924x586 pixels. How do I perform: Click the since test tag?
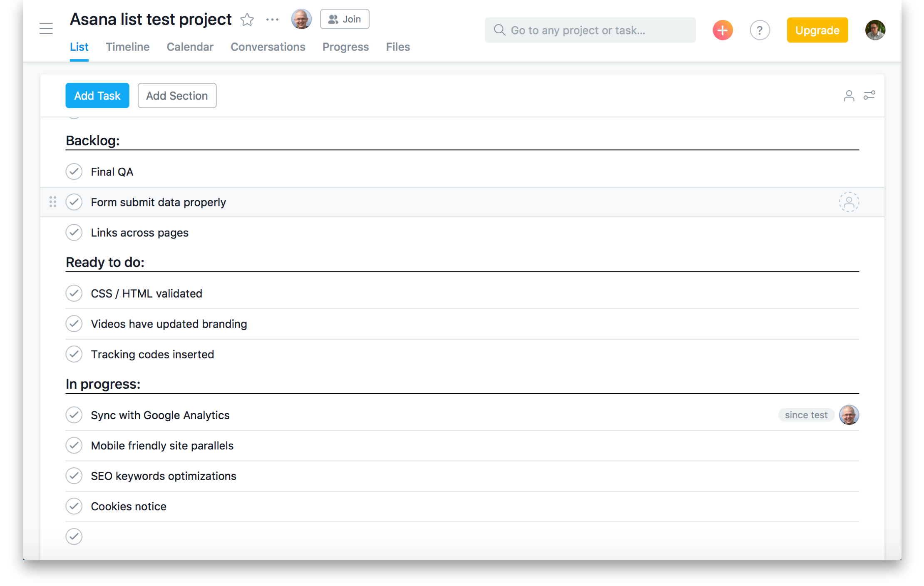click(x=806, y=415)
